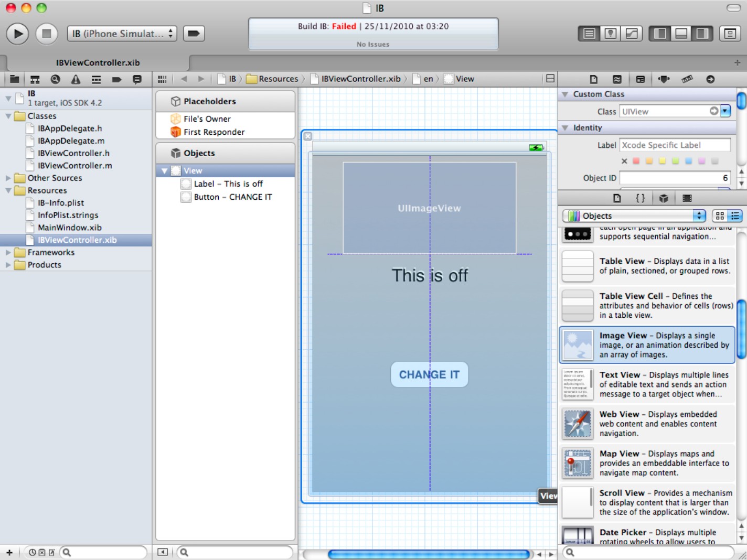Select IBAppDelegate.h file

pyautogui.click(x=70, y=128)
